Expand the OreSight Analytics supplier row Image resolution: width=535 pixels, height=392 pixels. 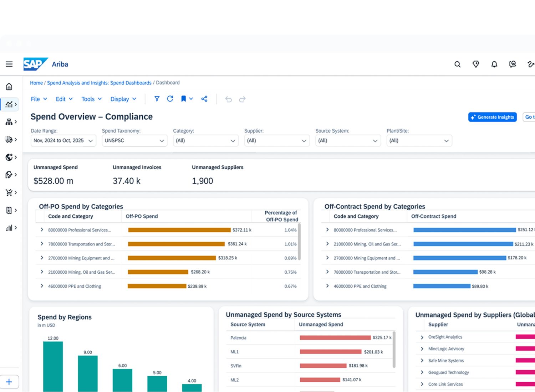click(x=422, y=337)
